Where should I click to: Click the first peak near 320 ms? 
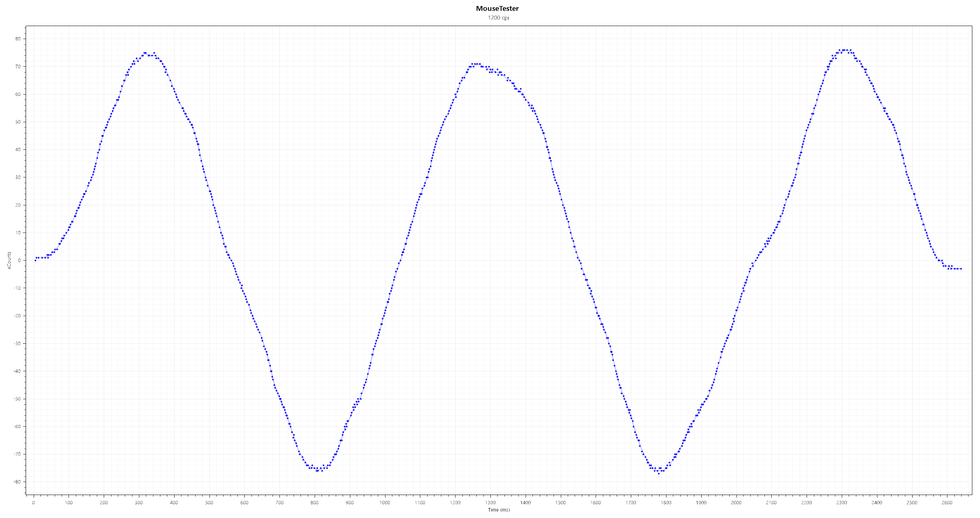tap(145, 53)
